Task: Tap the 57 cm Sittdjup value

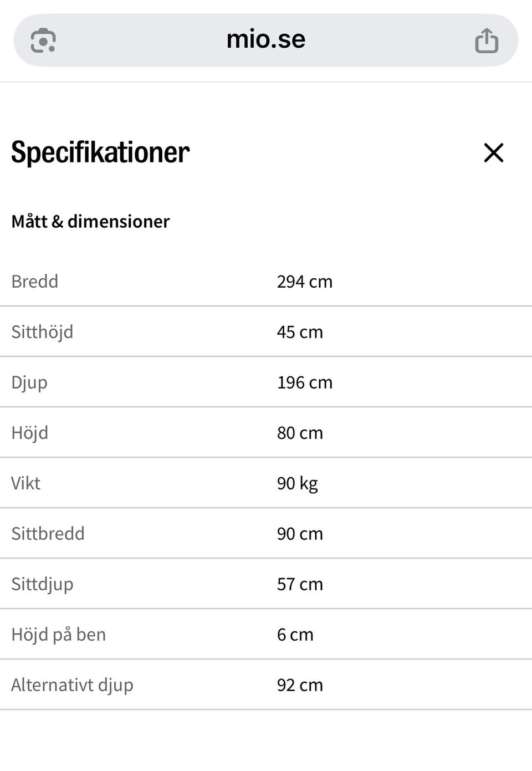Action: 300,584
